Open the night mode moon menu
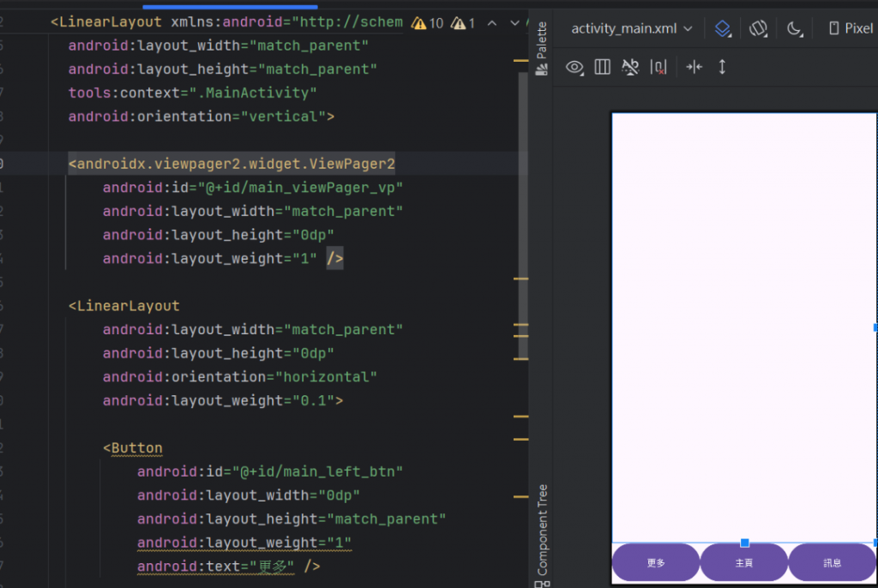The image size is (878, 588). 795,28
